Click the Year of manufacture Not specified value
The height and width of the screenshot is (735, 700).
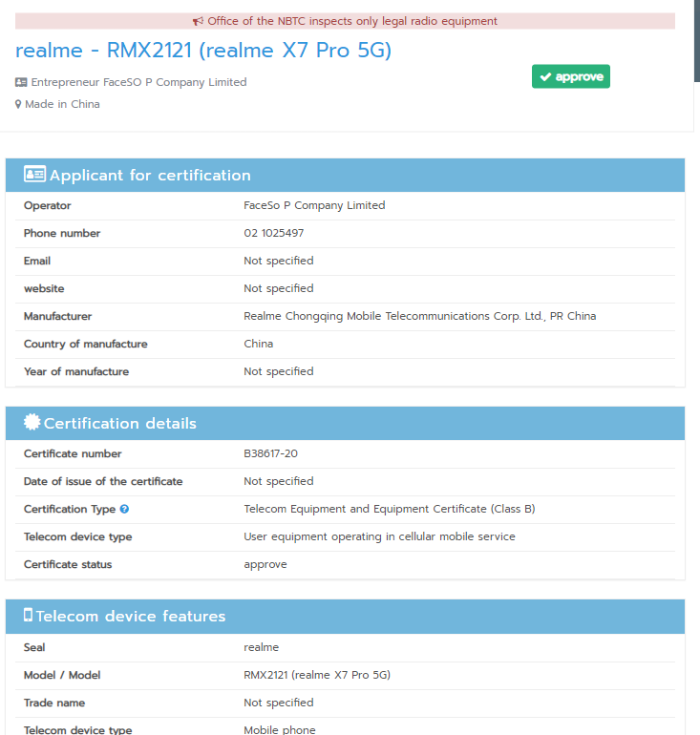click(279, 371)
